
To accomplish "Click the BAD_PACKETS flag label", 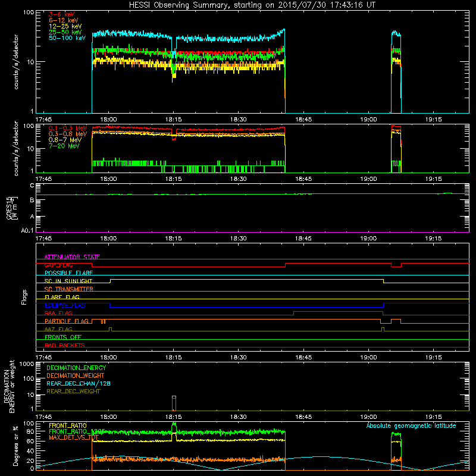I will pos(65,345).
